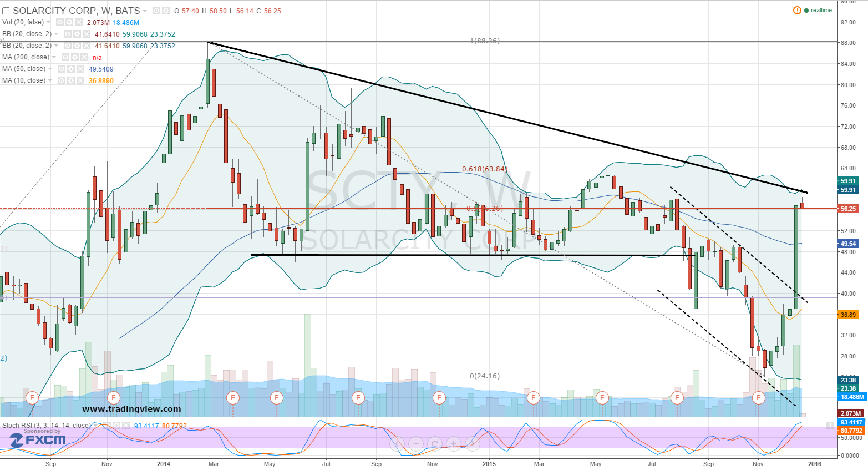Hide the MA (10, close) line

[62, 80]
